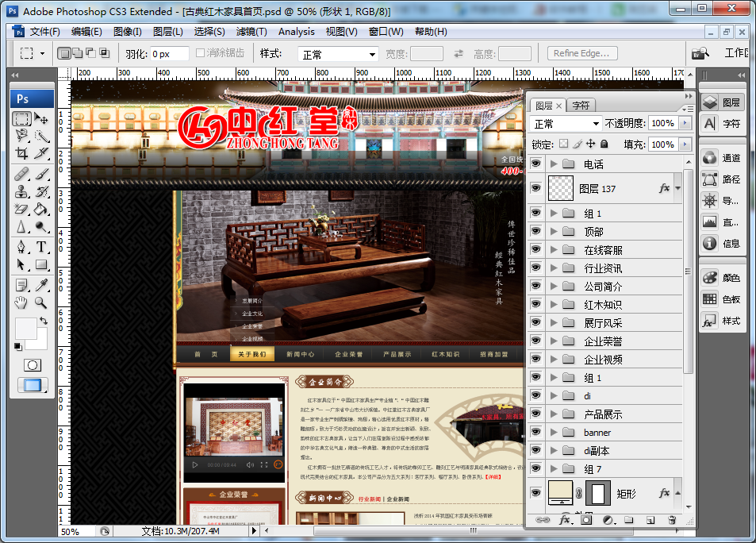
Task: Click the 羽化 feather input field
Action: click(169, 54)
